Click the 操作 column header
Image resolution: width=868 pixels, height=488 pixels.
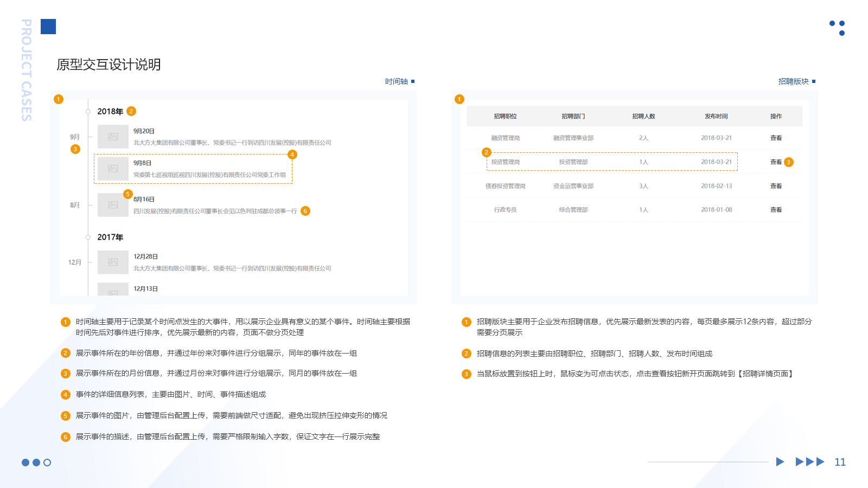click(776, 117)
